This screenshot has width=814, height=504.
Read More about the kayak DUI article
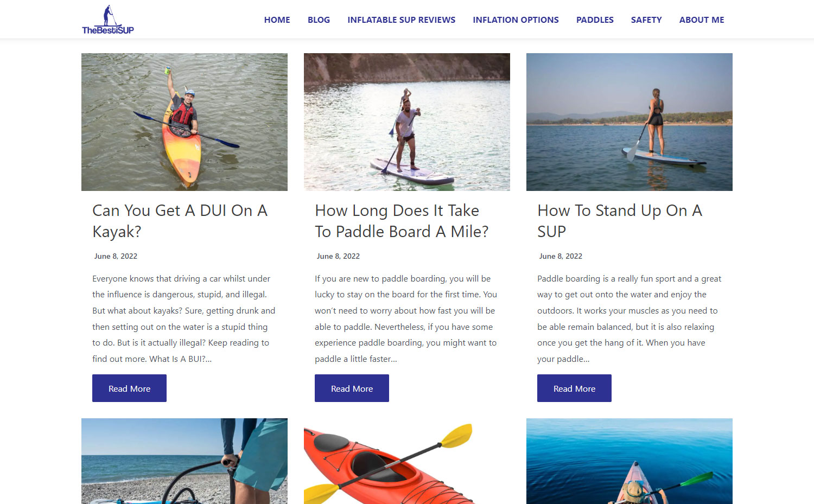tap(129, 388)
